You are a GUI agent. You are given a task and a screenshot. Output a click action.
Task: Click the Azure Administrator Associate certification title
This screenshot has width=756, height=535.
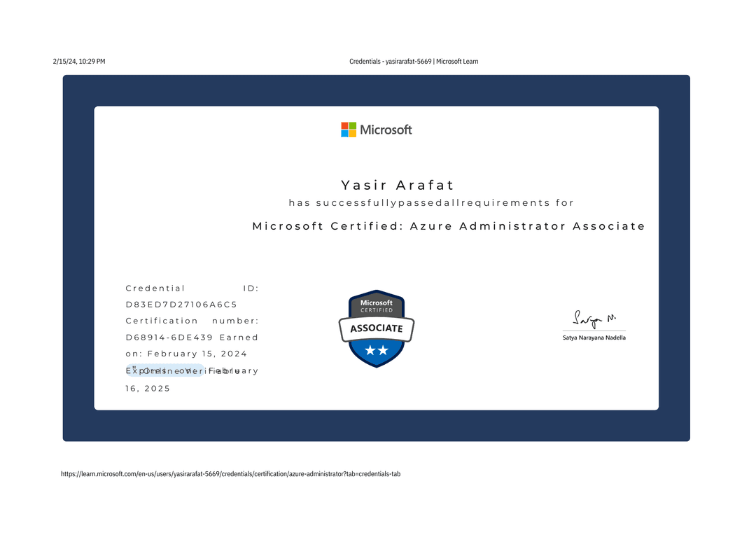[449, 226]
